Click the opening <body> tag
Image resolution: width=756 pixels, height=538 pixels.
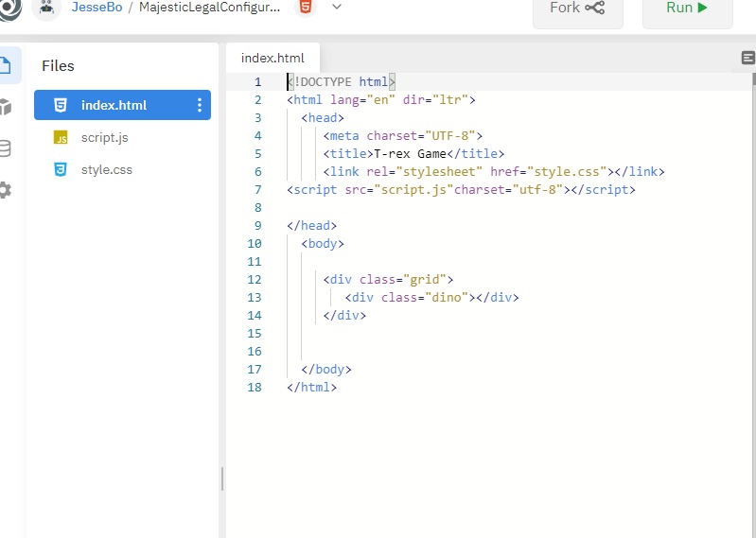[323, 244]
